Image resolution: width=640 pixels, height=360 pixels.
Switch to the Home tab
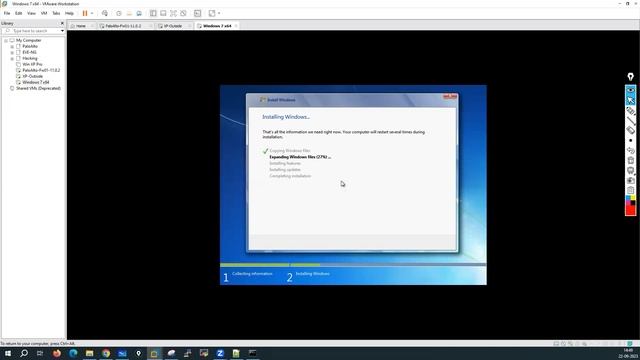point(81,26)
